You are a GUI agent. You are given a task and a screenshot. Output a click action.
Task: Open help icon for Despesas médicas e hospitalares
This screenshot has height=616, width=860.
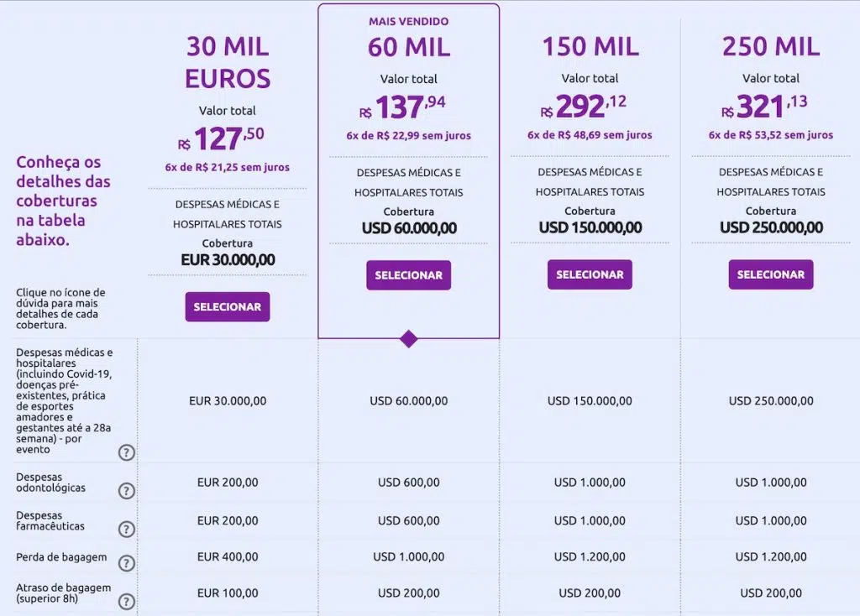tap(126, 452)
